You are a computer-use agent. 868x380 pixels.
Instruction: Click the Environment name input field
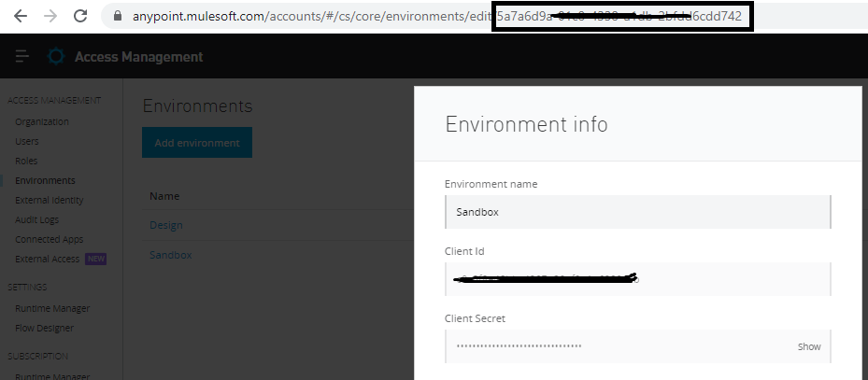pos(638,212)
